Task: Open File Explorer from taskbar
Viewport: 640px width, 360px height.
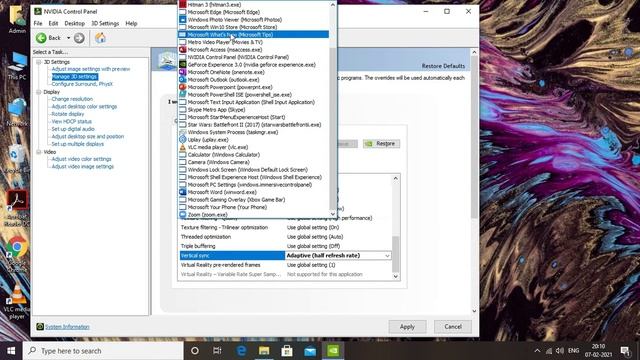Action: (x=264, y=351)
